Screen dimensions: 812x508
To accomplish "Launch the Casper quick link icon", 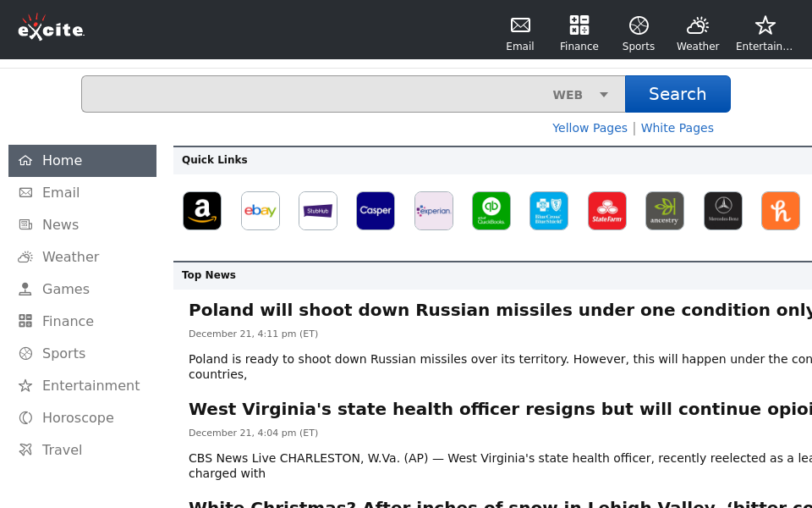I will [376, 211].
